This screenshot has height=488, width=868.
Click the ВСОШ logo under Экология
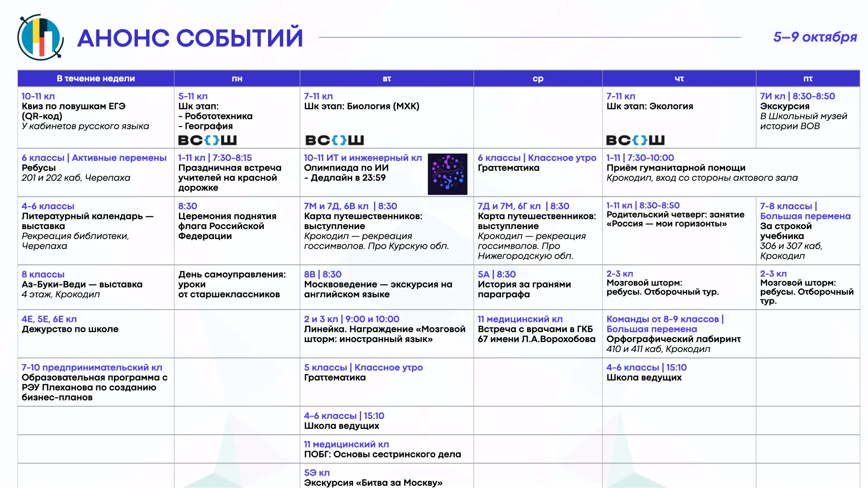pos(635,140)
